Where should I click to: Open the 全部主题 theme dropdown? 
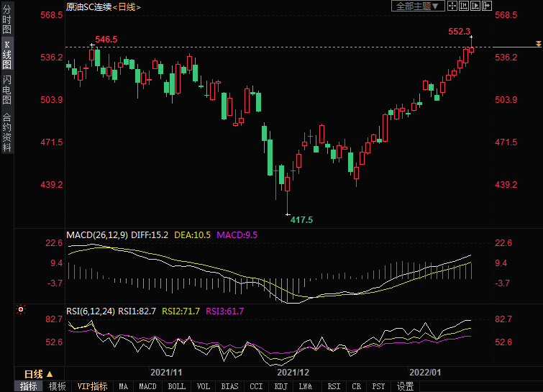pos(416,6)
